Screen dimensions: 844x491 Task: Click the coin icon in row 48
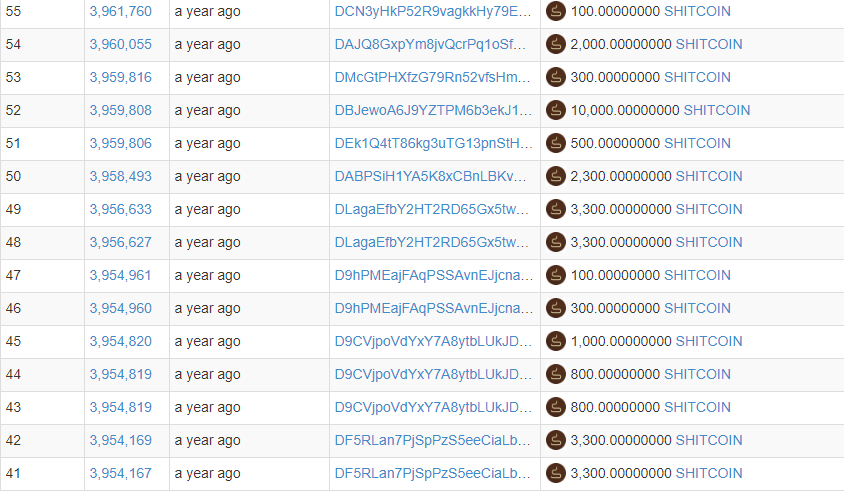click(x=555, y=242)
